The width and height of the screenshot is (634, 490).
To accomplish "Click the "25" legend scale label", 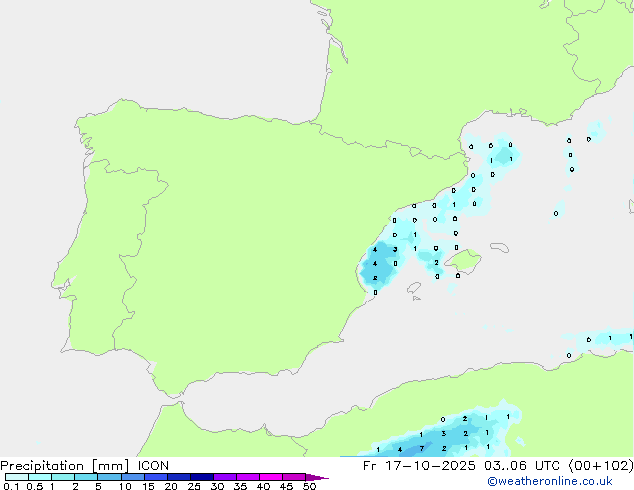I will [x=194, y=486].
